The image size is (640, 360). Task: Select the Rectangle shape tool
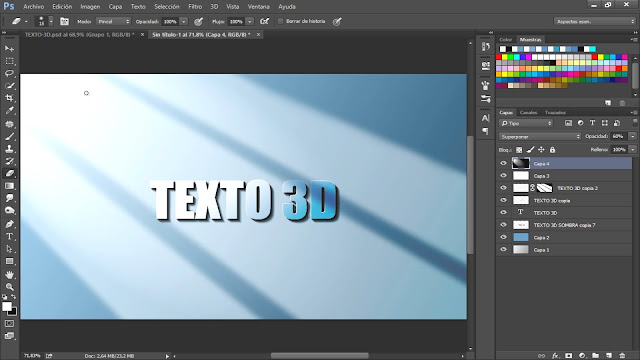[x=9, y=261]
